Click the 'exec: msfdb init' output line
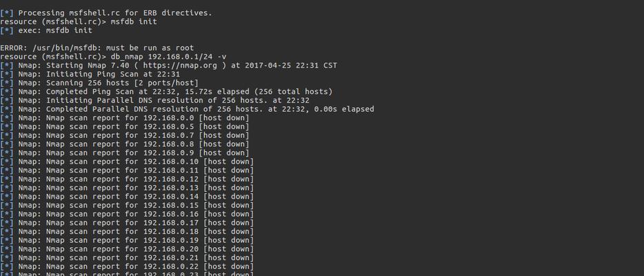 [46, 30]
